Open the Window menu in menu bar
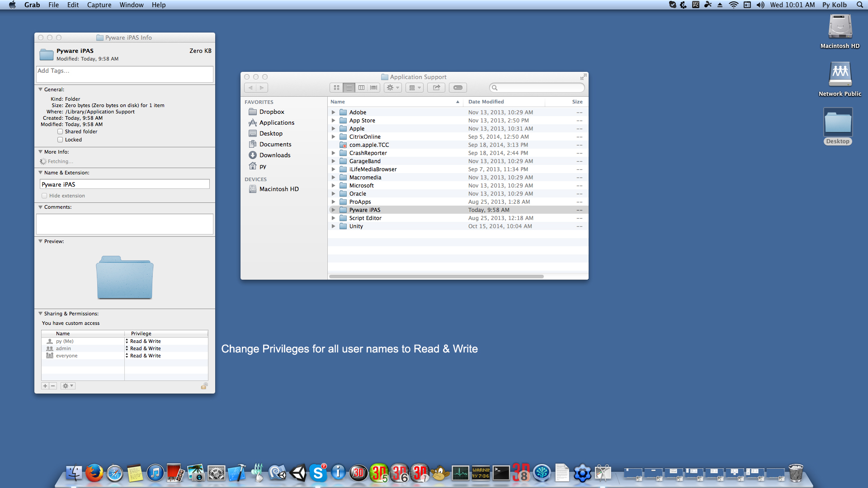 tap(131, 5)
